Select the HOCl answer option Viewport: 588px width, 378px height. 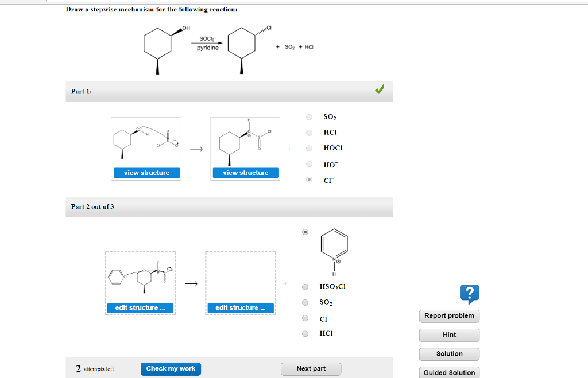[x=308, y=148]
